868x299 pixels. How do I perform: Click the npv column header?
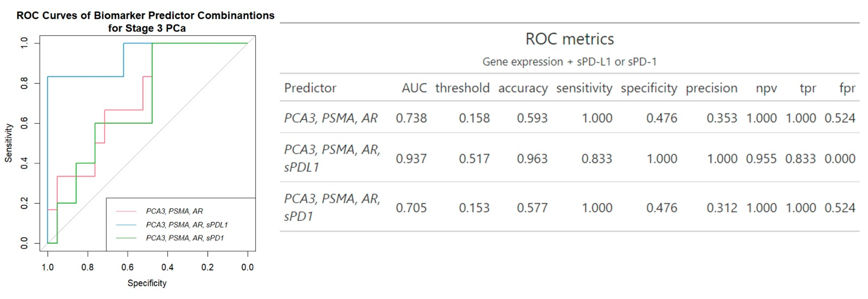(x=766, y=88)
